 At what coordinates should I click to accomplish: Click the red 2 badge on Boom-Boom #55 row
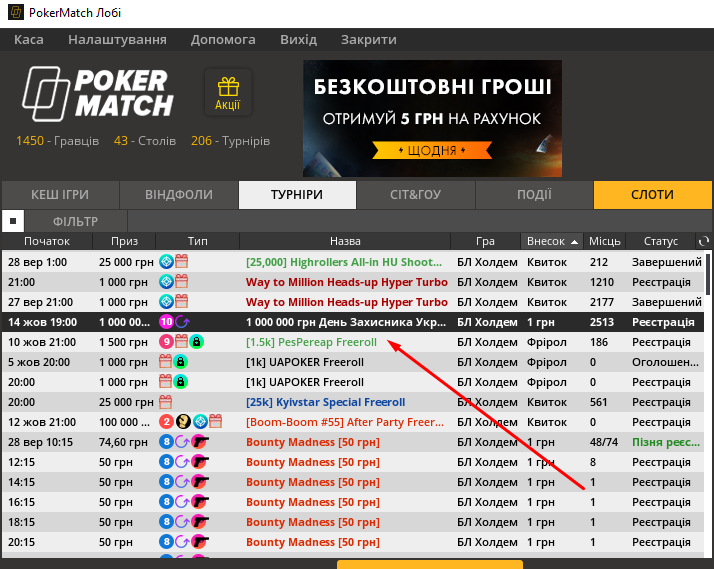167,422
